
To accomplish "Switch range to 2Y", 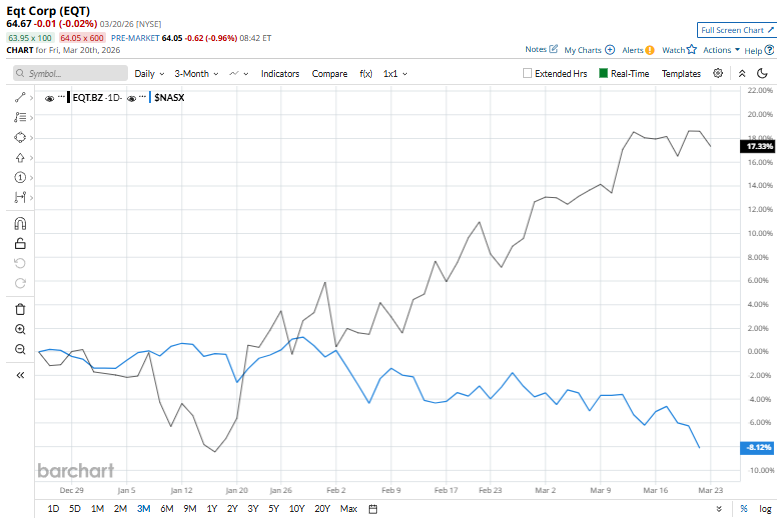I will [x=232, y=509].
